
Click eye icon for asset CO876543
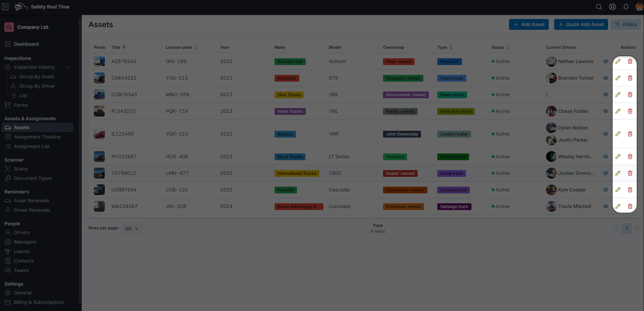(606, 95)
